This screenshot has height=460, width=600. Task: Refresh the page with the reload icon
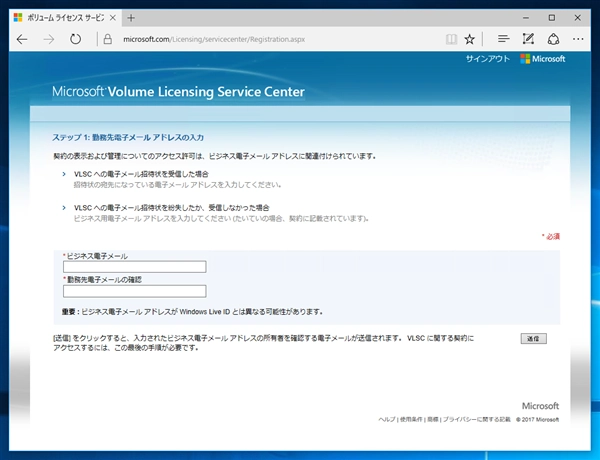[x=75, y=39]
